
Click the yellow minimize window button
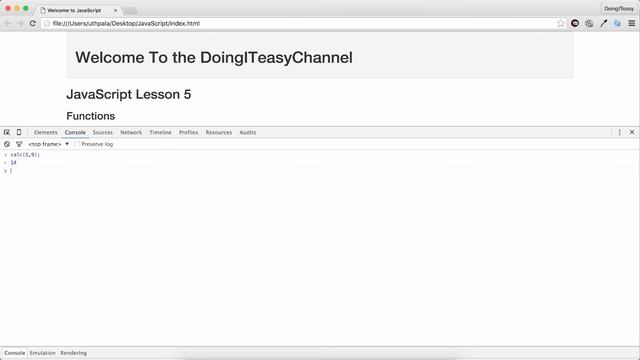pos(17,8)
